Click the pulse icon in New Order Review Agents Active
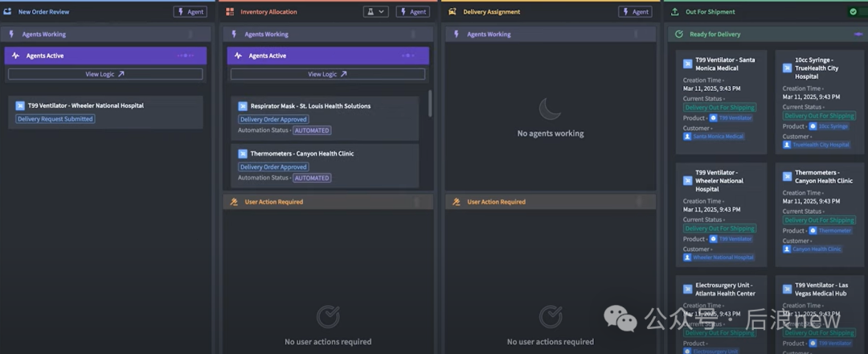This screenshot has height=354, width=868. [15, 56]
